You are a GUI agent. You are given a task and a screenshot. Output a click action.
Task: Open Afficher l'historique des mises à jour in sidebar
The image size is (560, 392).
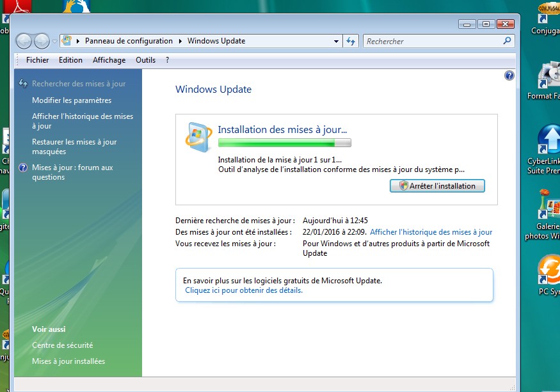[83, 121]
